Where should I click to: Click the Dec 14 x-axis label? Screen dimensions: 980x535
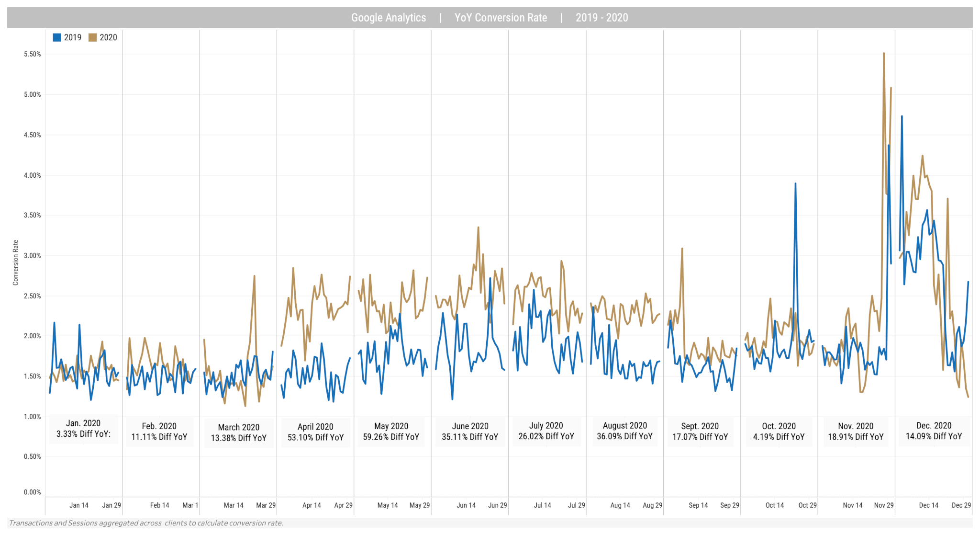(929, 505)
